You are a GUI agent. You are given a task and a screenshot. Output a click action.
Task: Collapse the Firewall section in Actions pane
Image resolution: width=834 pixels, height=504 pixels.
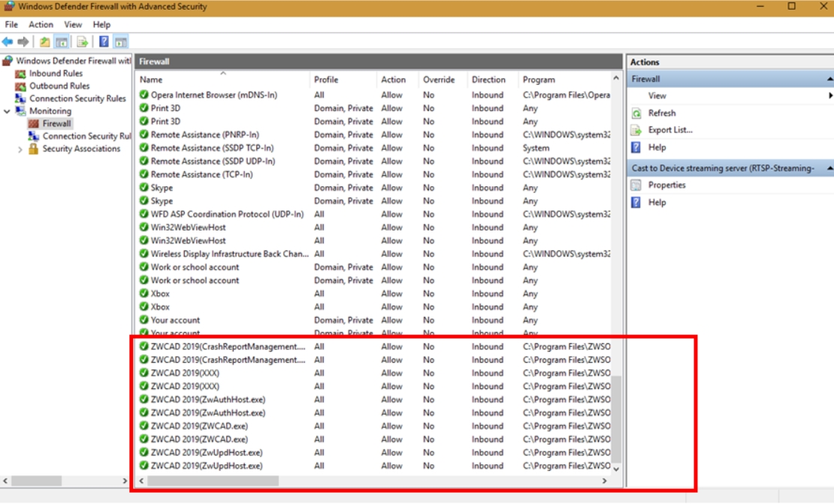click(x=829, y=79)
